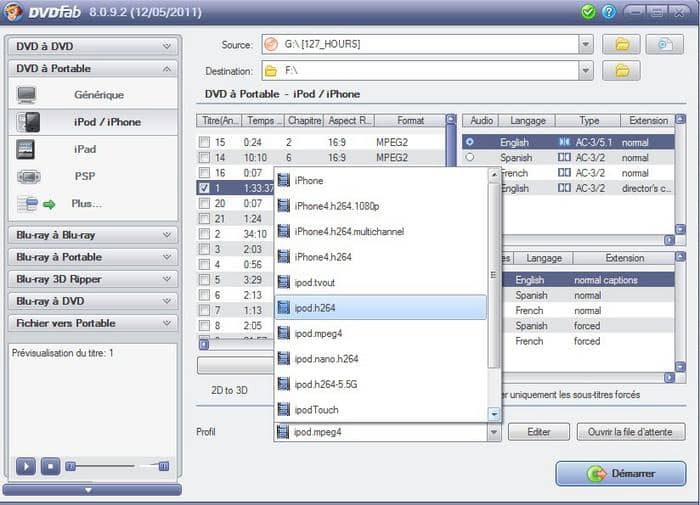
Task: Choose ipod.nano.h264 profile
Action: [381, 359]
